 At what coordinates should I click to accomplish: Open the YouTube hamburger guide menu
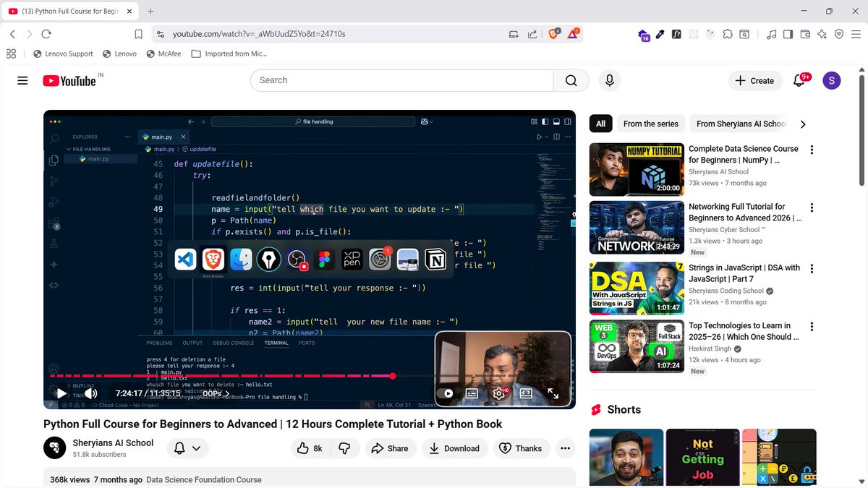point(22,80)
